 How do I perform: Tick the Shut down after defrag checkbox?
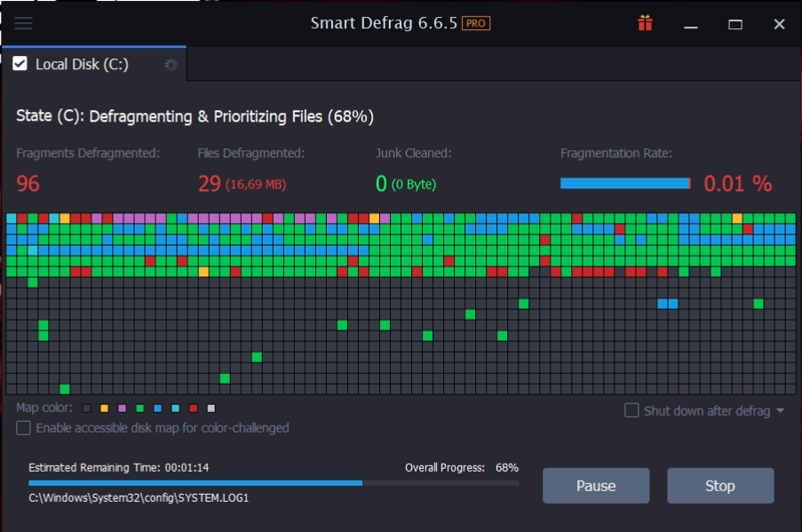631,410
